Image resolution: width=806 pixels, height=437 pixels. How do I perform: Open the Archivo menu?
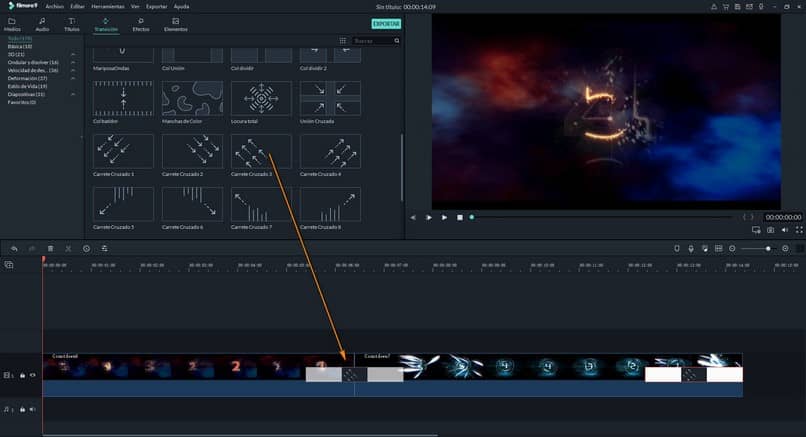coord(54,7)
